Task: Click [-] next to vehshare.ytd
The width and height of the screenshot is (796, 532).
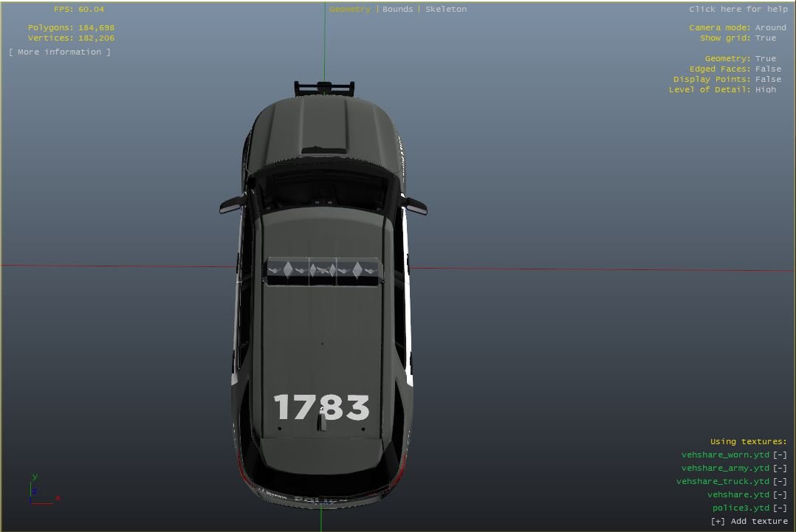Action: click(x=780, y=495)
